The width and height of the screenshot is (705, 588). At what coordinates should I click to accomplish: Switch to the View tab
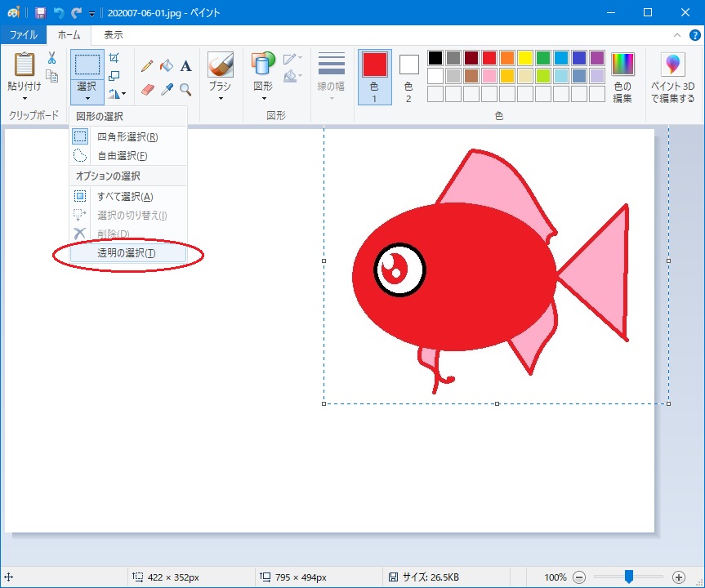pyautogui.click(x=114, y=35)
